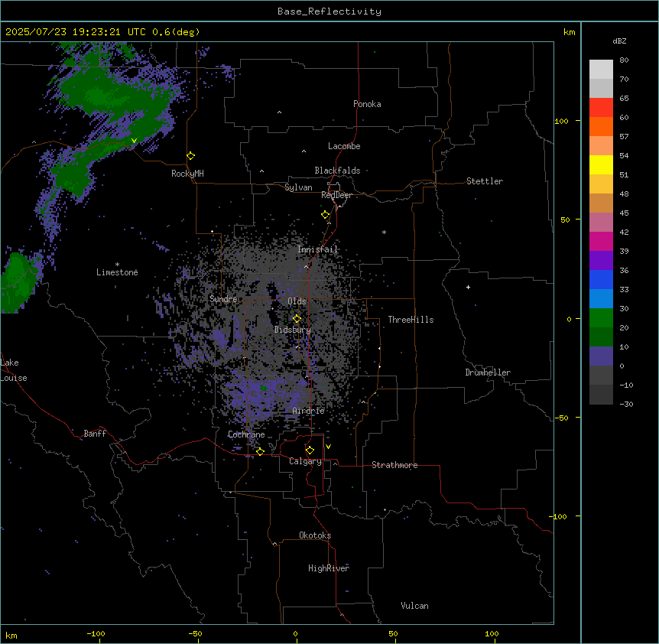Click the ThreeHills label

[x=411, y=320]
